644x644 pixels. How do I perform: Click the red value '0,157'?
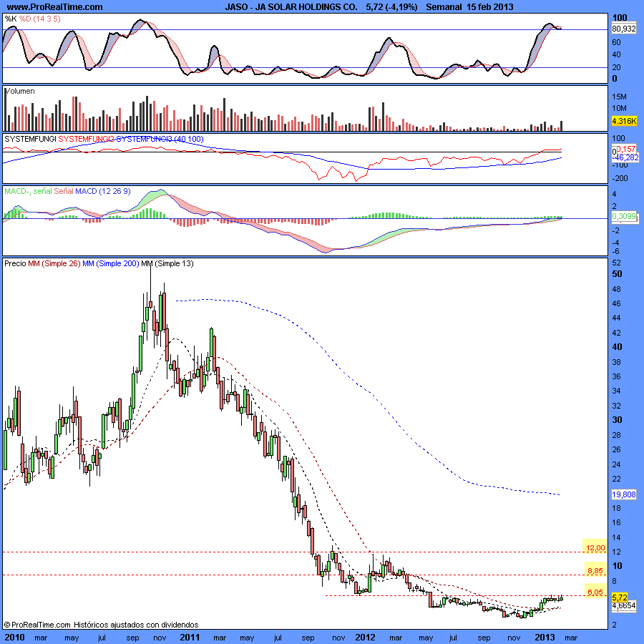[626, 149]
